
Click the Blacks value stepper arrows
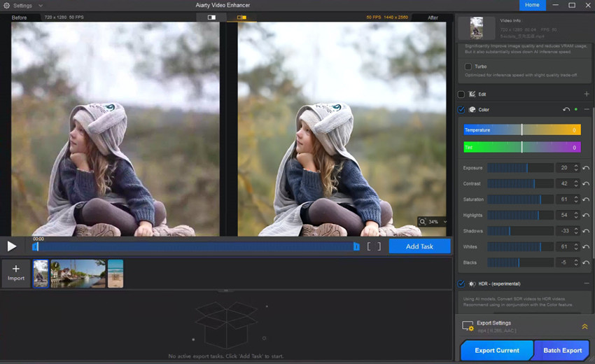576,262
